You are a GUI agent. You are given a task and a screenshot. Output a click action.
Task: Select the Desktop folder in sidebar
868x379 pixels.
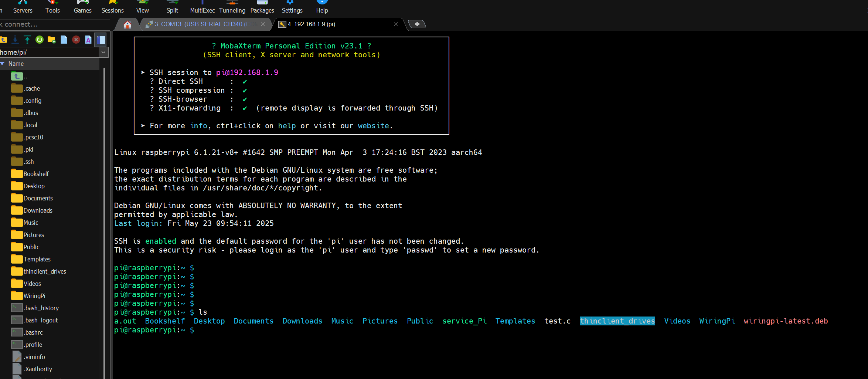tap(28, 186)
